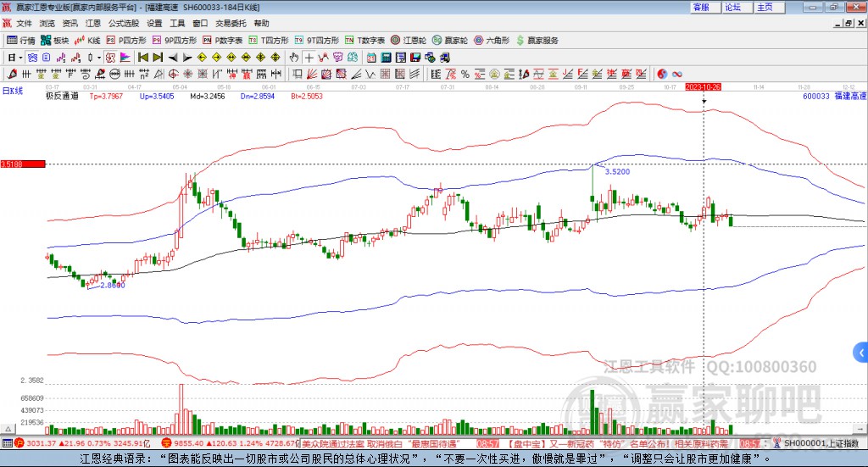The height and width of the screenshot is (467, 868).
Task: Click the 客服 customer service button
Action: point(701,7)
